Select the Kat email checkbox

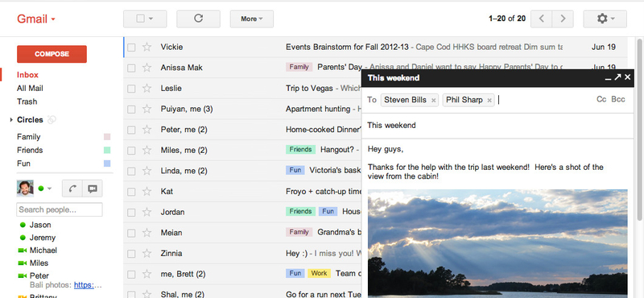coord(131,192)
